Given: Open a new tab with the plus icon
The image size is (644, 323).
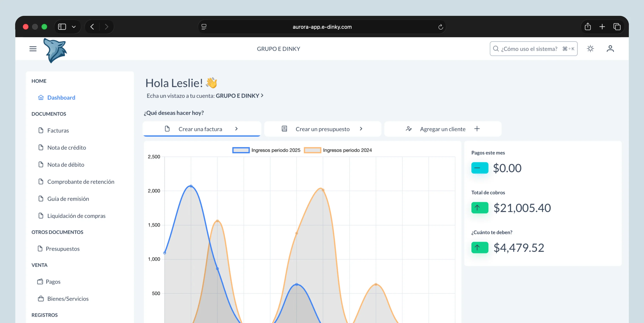Looking at the screenshot, I should [602, 27].
